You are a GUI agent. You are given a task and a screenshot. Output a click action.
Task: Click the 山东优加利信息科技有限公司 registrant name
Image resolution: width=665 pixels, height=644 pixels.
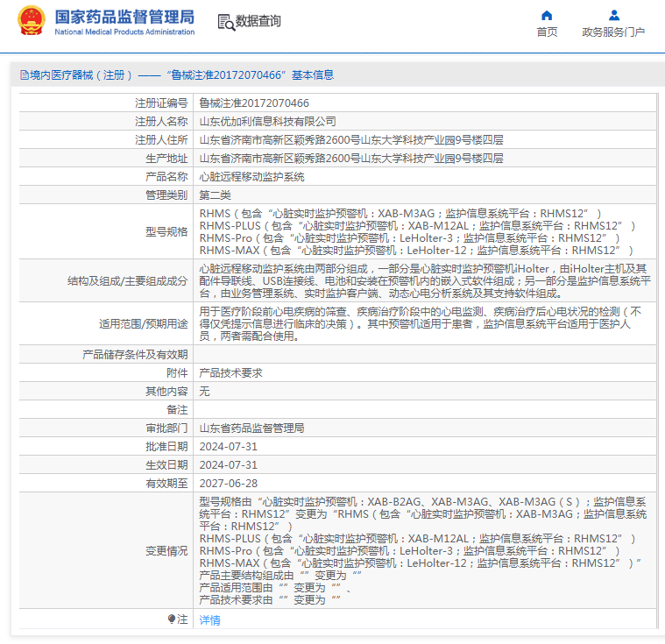pyautogui.click(x=267, y=122)
